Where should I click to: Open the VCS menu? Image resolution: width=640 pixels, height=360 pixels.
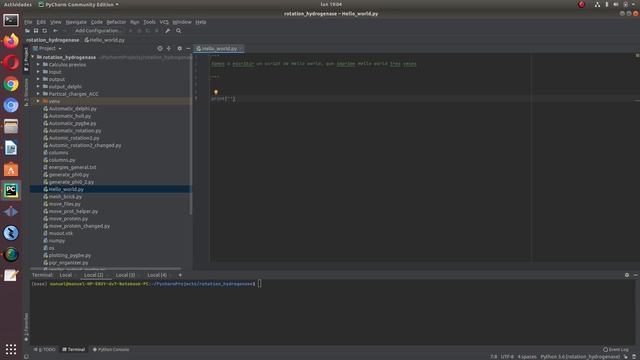tap(164, 22)
